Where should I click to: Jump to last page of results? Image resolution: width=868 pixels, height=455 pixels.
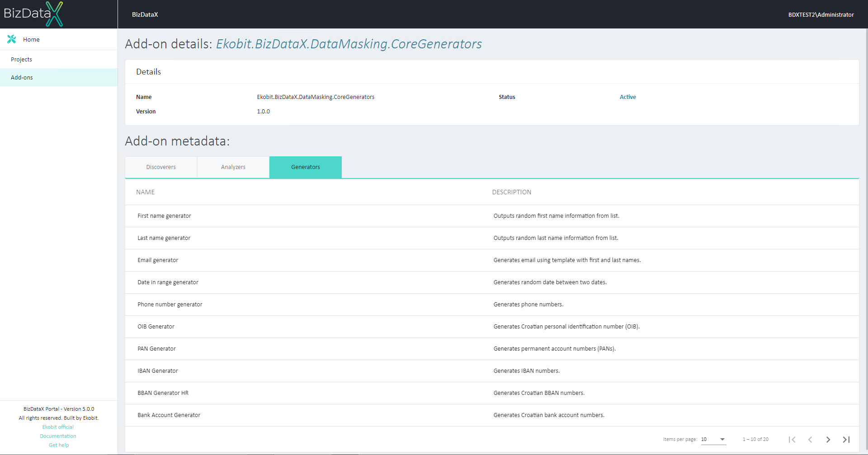pos(846,439)
